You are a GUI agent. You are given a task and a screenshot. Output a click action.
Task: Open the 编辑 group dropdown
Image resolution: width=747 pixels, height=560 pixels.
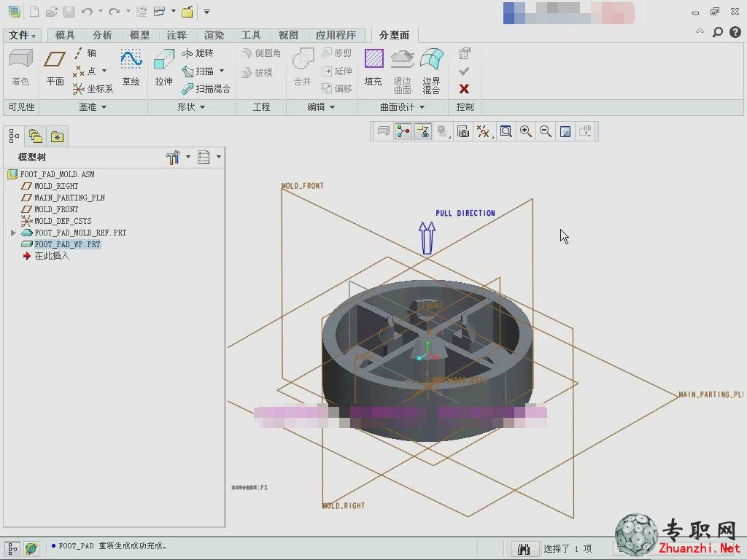[321, 107]
